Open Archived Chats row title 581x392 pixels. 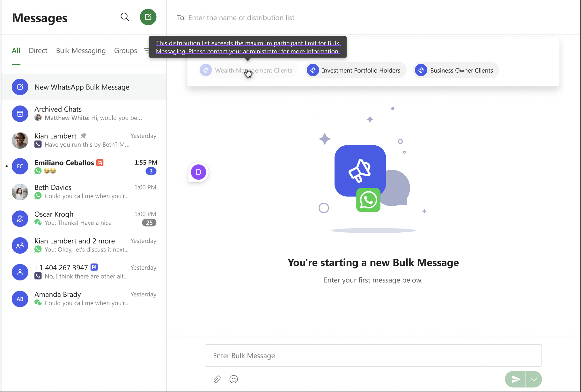click(58, 109)
